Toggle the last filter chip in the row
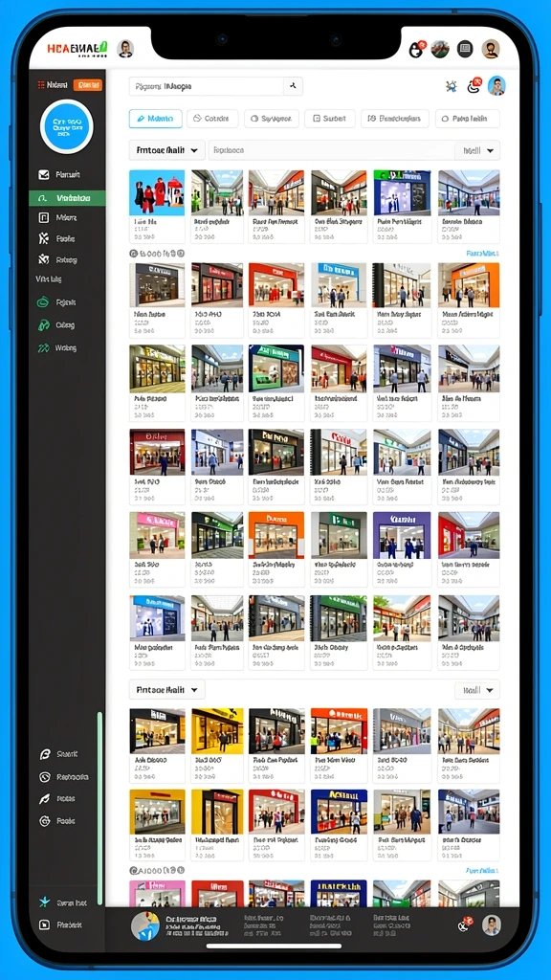551x980 pixels. (x=467, y=118)
